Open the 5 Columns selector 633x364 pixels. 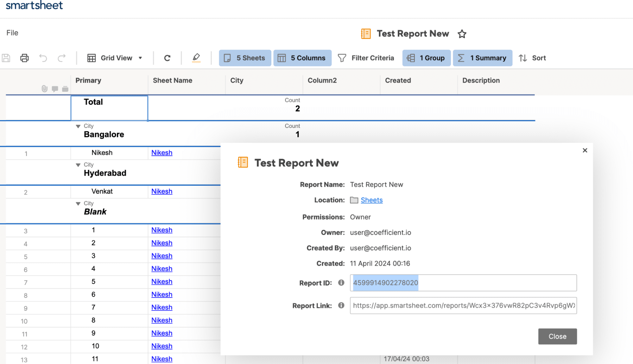[x=302, y=58]
